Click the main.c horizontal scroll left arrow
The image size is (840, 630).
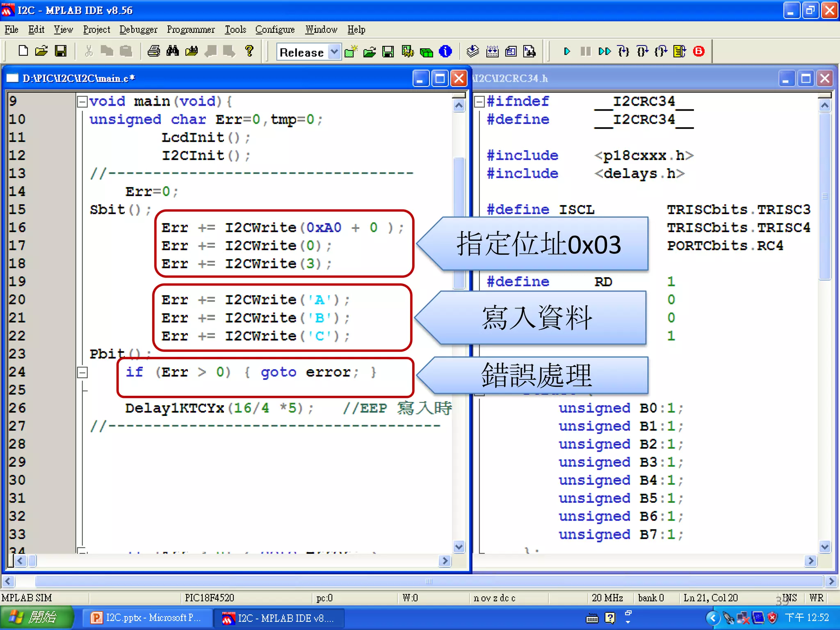pyautogui.click(x=21, y=561)
